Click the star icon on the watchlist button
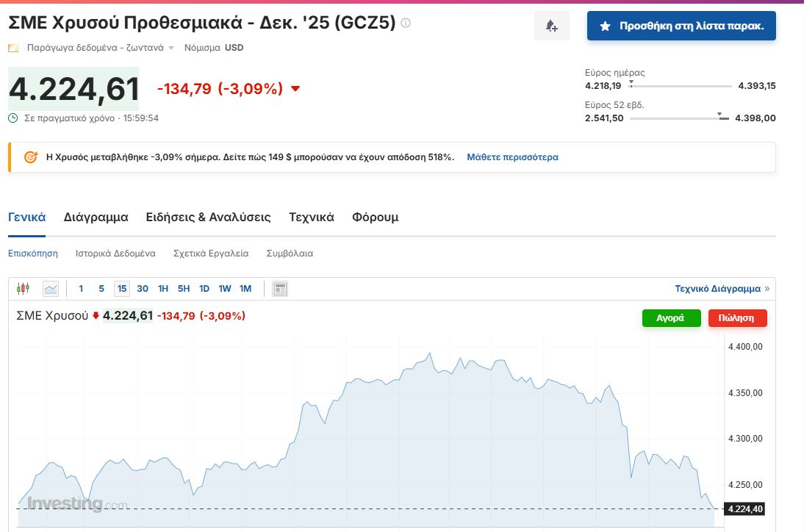The width and height of the screenshot is (804, 532). (605, 26)
